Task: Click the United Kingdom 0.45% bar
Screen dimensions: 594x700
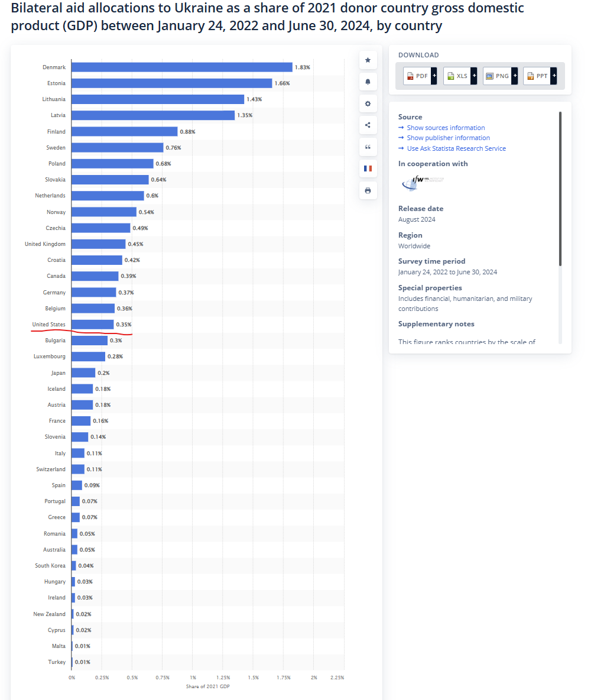Action: point(99,244)
